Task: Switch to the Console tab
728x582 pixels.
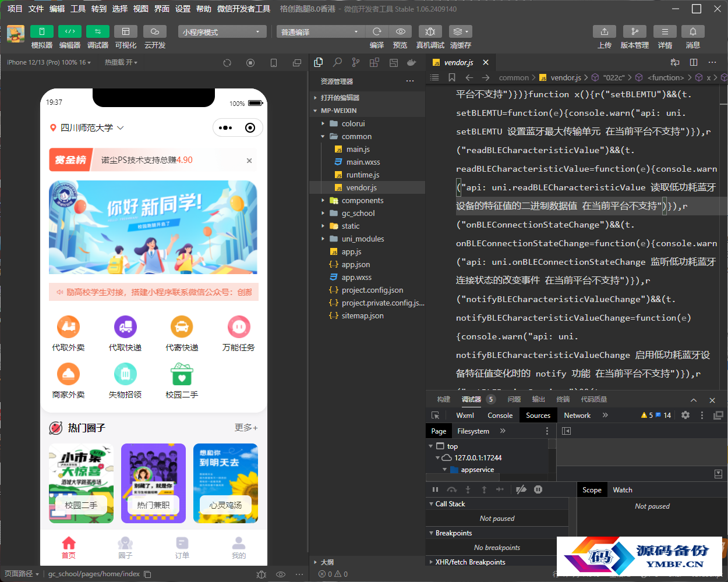Action: [x=500, y=415]
